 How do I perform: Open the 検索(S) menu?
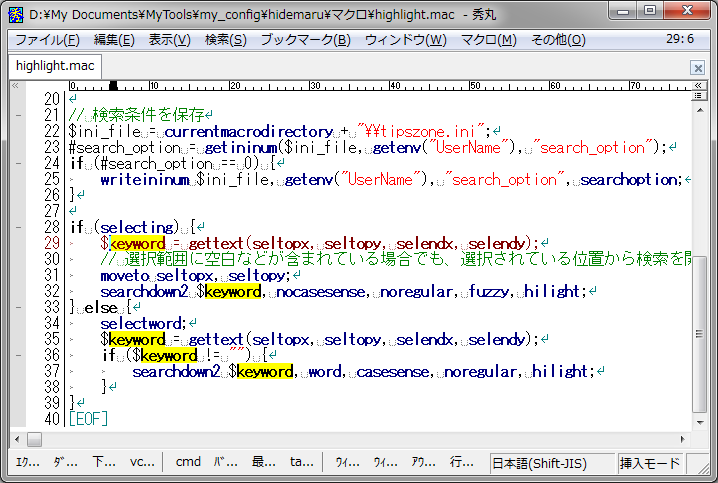226,40
